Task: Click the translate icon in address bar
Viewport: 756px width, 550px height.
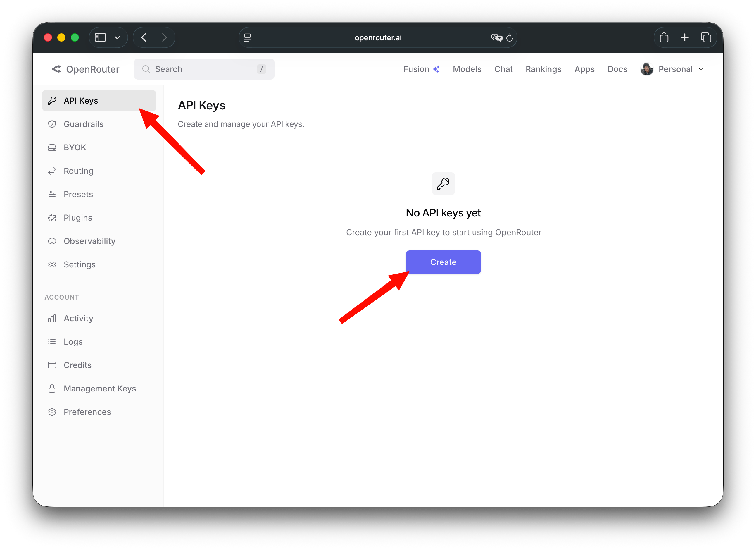Action: [496, 38]
